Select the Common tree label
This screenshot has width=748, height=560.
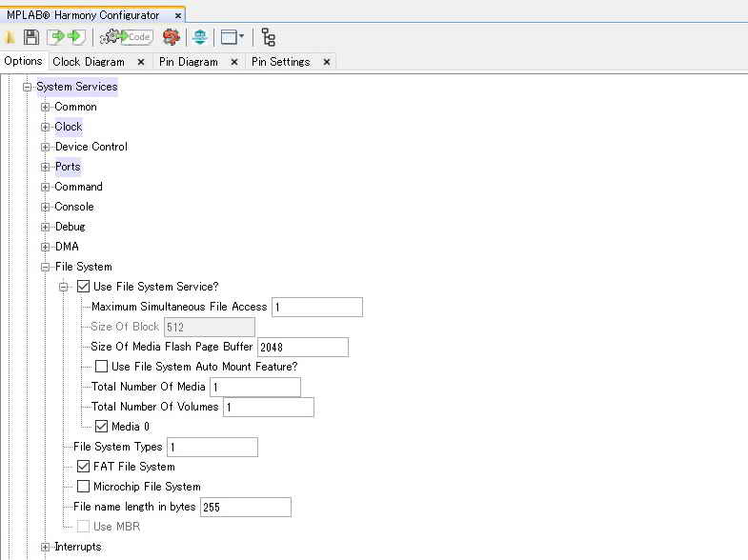tap(75, 107)
